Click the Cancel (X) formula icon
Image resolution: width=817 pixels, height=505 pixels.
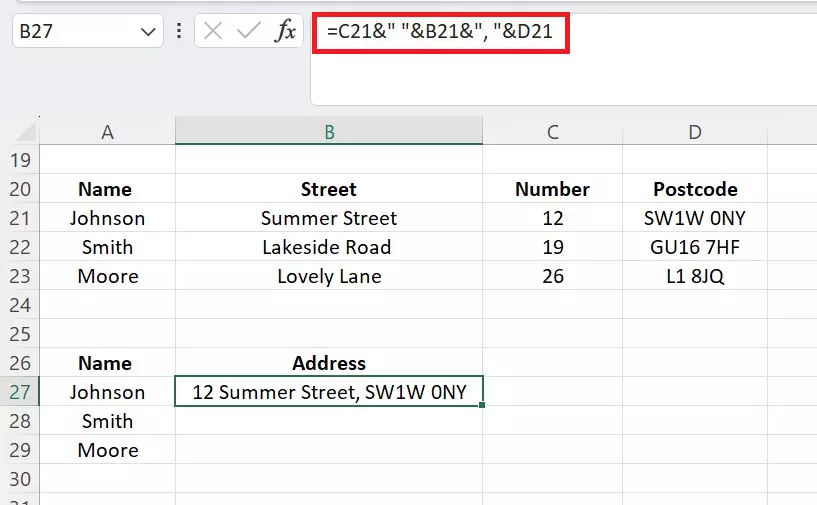[x=213, y=31]
